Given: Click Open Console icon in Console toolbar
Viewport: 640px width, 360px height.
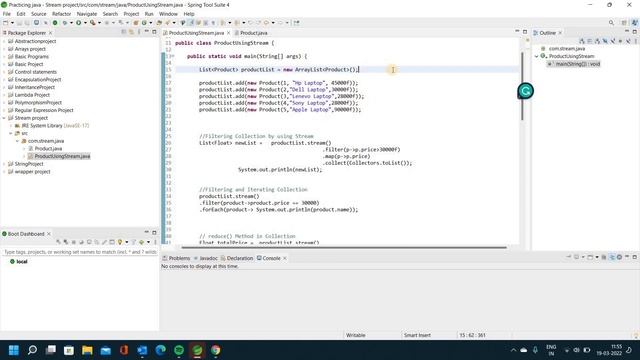Looking at the screenshot, I should (x=590, y=257).
